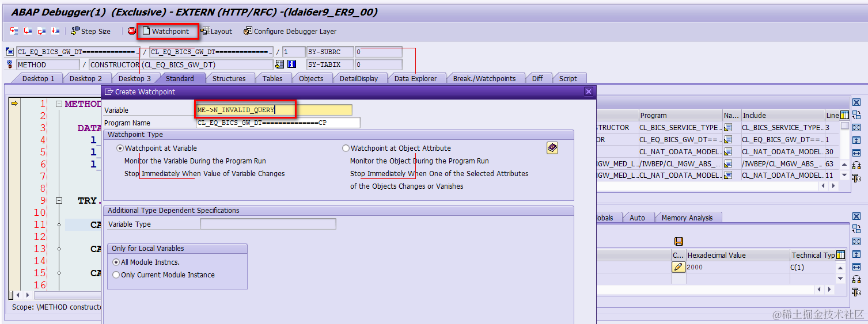Click the help book icon in Create Watchpoint
Screen dimensions: 868x324
tap(552, 148)
